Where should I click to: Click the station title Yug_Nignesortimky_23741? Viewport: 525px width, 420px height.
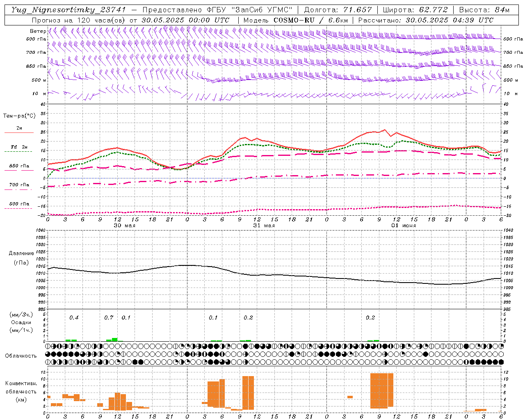68,10
